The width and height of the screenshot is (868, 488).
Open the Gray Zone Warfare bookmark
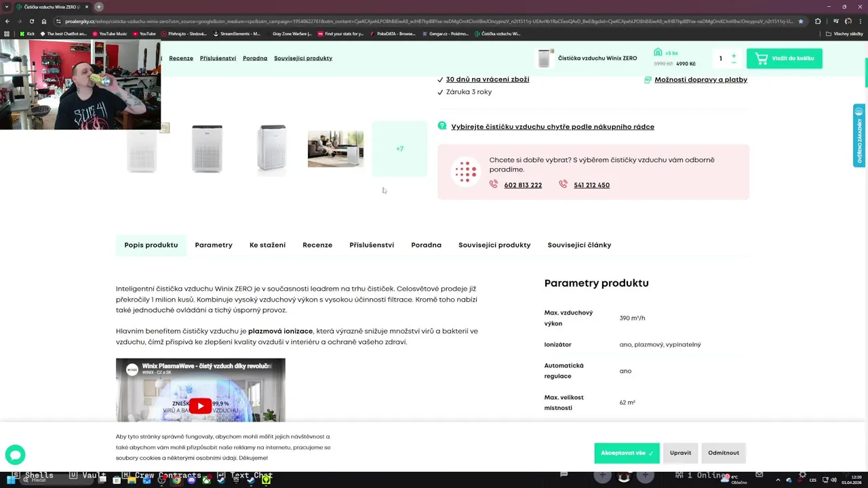click(289, 33)
